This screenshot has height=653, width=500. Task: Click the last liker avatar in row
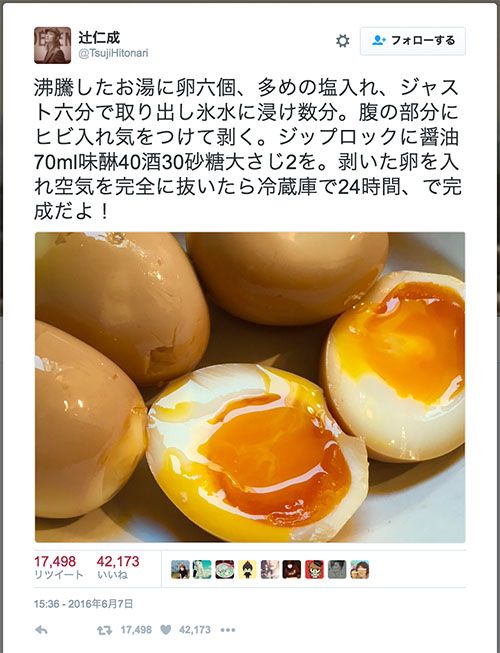pos(359,569)
